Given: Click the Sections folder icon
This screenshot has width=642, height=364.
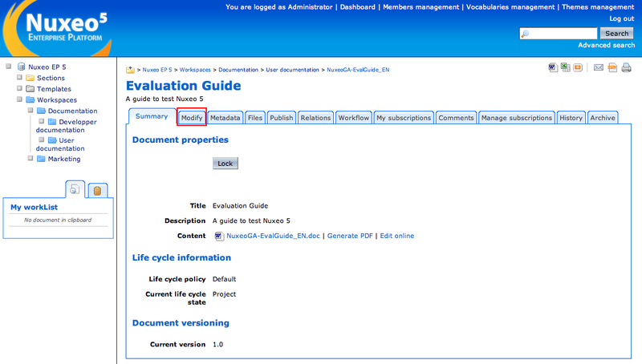Looking at the screenshot, I should (x=30, y=78).
